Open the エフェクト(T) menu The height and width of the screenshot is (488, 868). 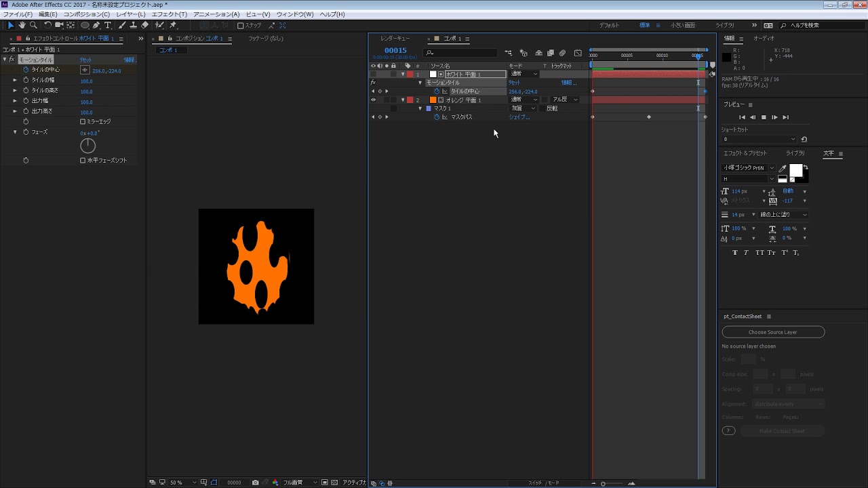coord(169,14)
